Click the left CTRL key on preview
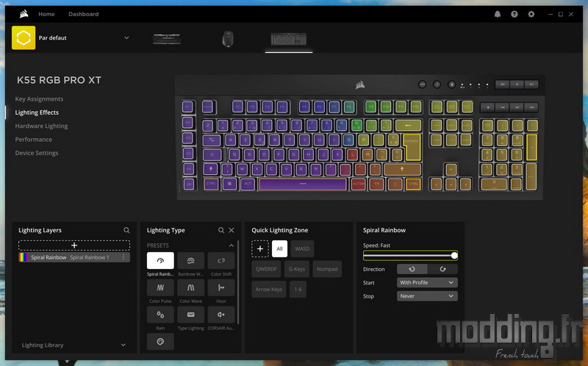The height and width of the screenshot is (366, 588). 211,184
